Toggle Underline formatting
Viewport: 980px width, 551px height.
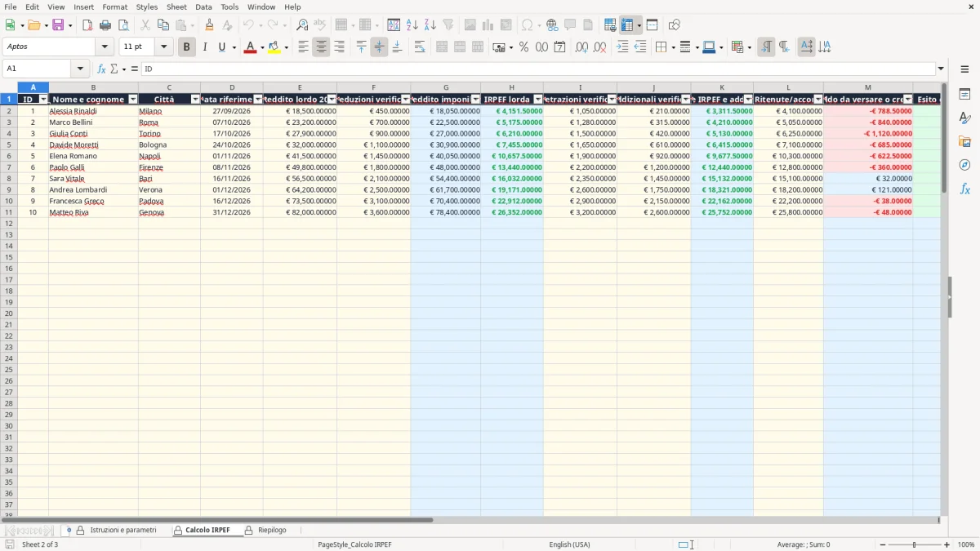pos(221,47)
